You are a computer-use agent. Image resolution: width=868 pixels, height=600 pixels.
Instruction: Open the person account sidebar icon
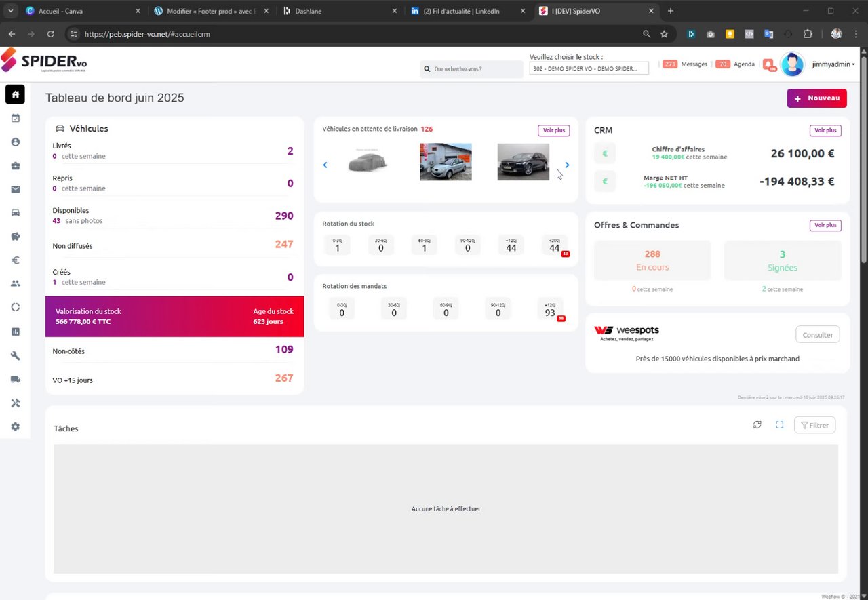(15, 142)
